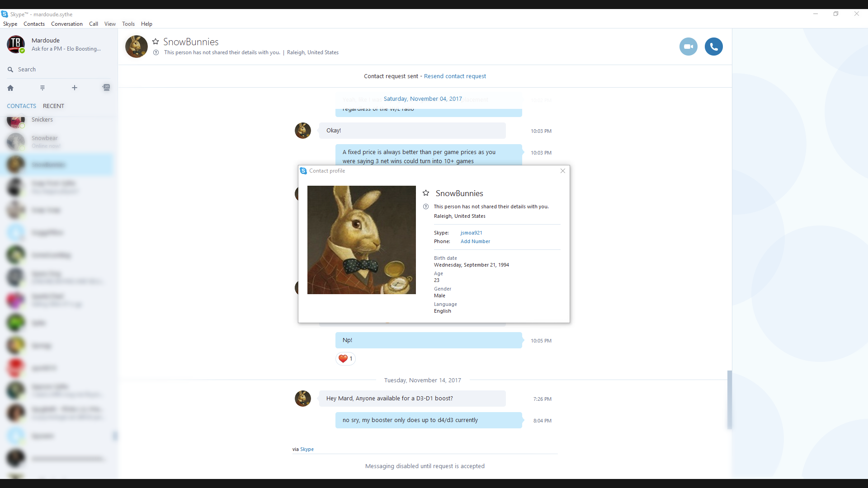The height and width of the screenshot is (488, 868).
Task: Click Resend contact request link
Action: pos(455,76)
